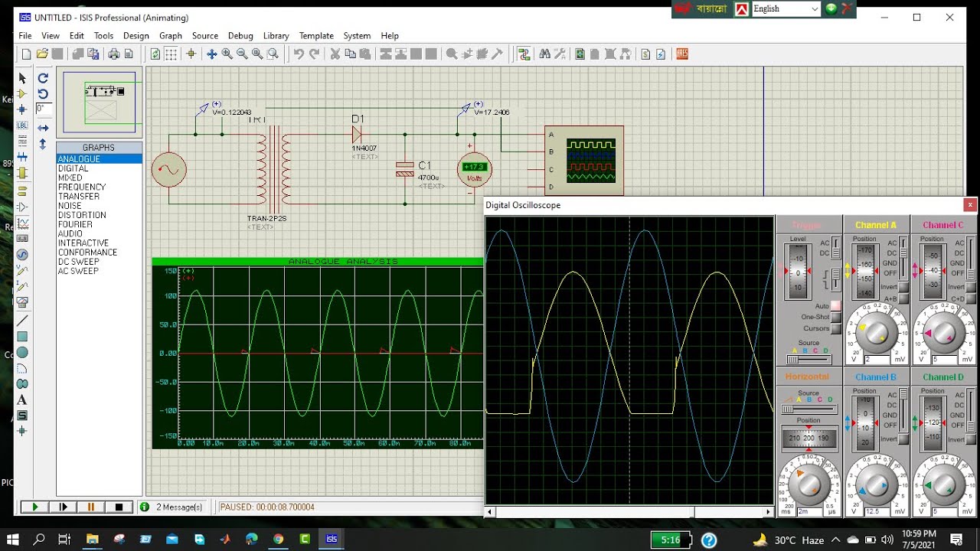Select the Component mode tool
980x551 pixels.
22,93
